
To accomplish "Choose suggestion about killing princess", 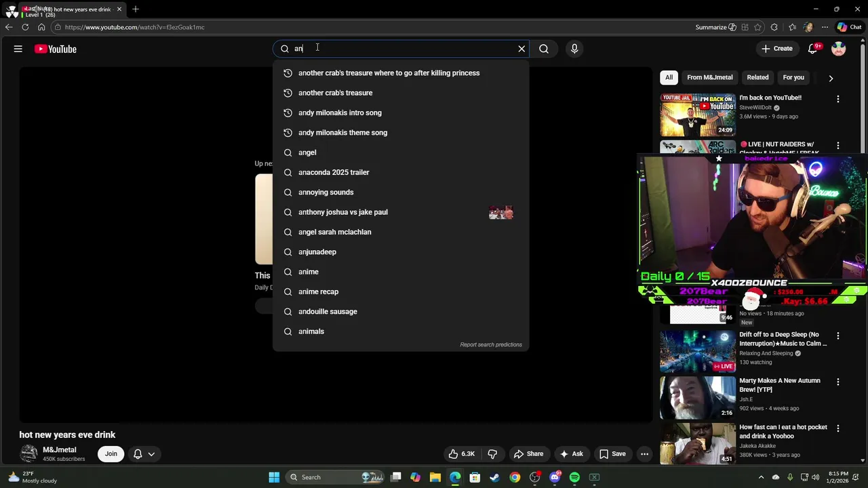I will [x=400, y=73].
